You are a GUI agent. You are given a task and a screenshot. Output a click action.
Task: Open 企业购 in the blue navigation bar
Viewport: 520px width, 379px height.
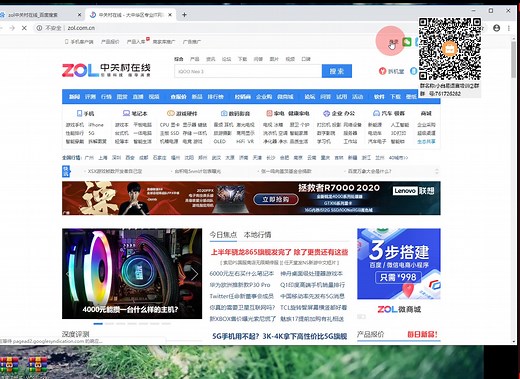[264, 97]
